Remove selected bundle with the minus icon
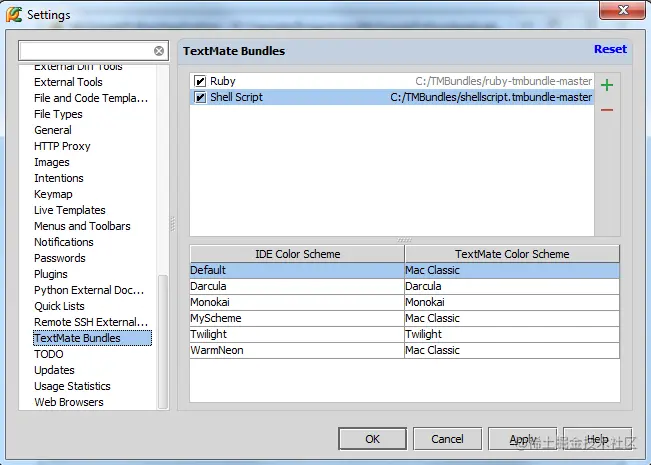 pyautogui.click(x=607, y=110)
